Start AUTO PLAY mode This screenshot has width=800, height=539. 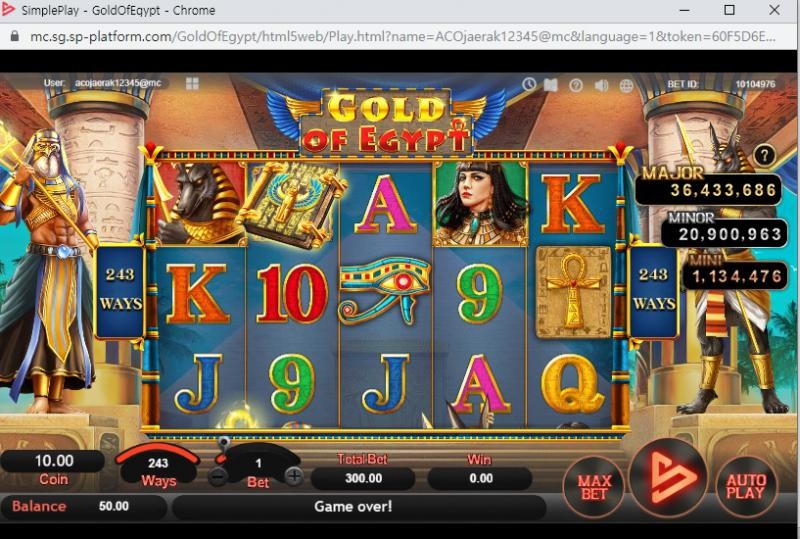point(745,486)
